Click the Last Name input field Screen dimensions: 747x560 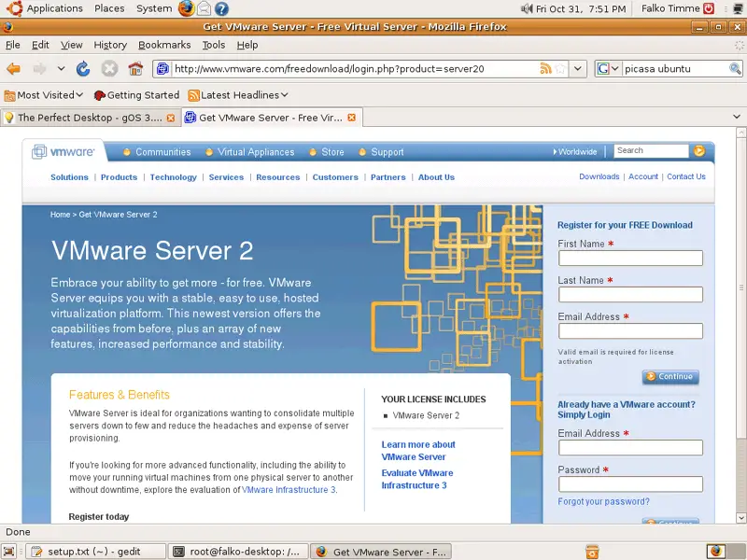coord(630,294)
